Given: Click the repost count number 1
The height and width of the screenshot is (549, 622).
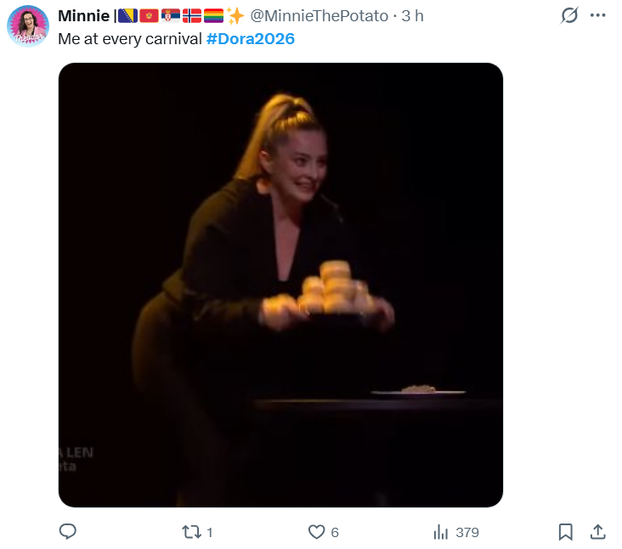Looking at the screenshot, I should click(210, 533).
